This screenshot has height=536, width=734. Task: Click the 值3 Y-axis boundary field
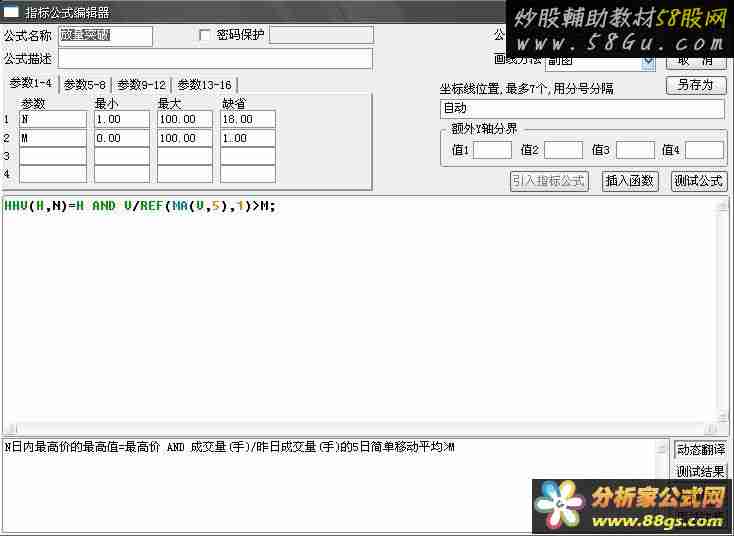(x=635, y=150)
